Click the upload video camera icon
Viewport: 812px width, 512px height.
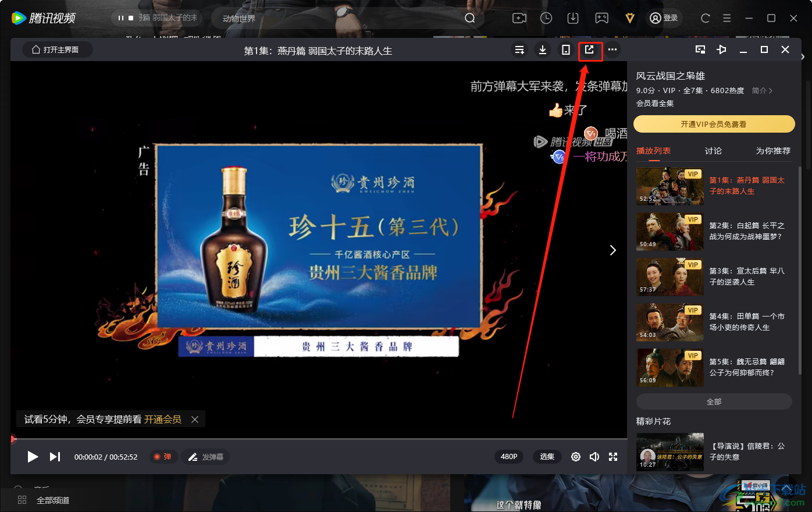point(519,18)
